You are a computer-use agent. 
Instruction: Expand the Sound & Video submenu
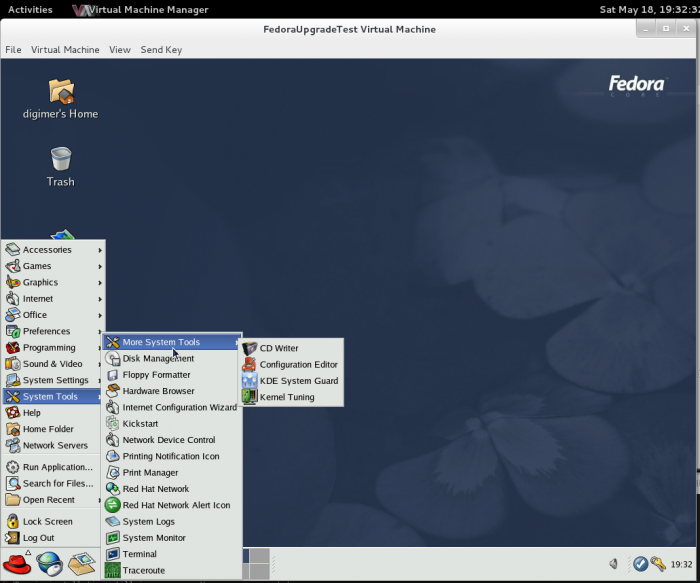click(x=52, y=364)
